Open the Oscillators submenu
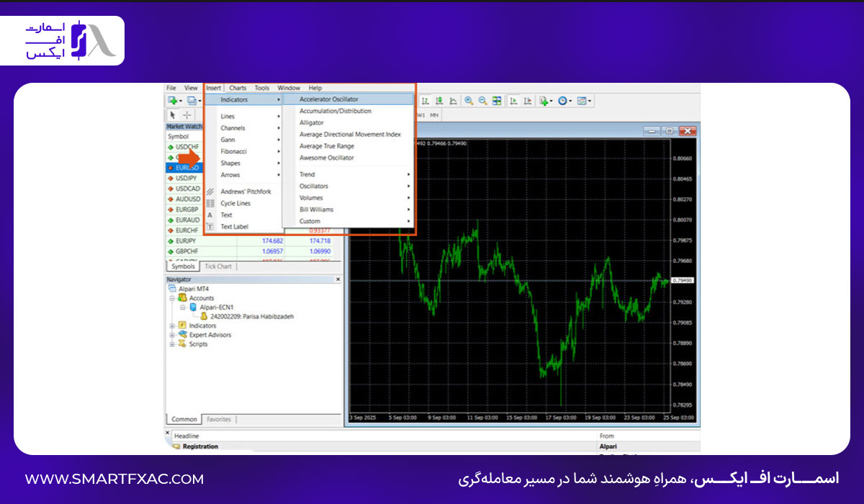 coord(348,186)
